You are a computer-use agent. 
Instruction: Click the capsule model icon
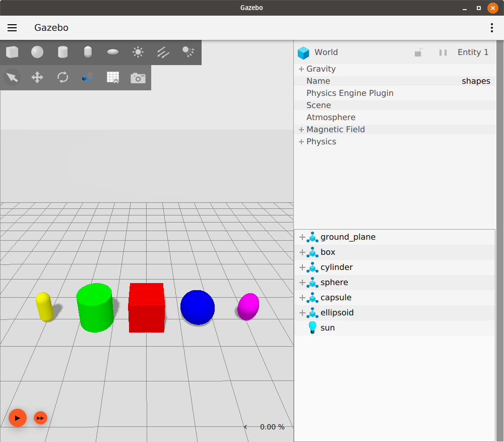[x=312, y=298]
